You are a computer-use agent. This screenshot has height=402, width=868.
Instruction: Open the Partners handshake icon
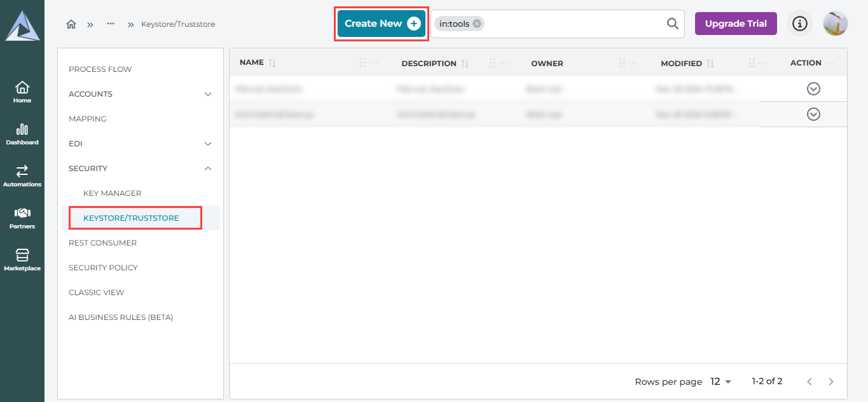[x=22, y=218]
